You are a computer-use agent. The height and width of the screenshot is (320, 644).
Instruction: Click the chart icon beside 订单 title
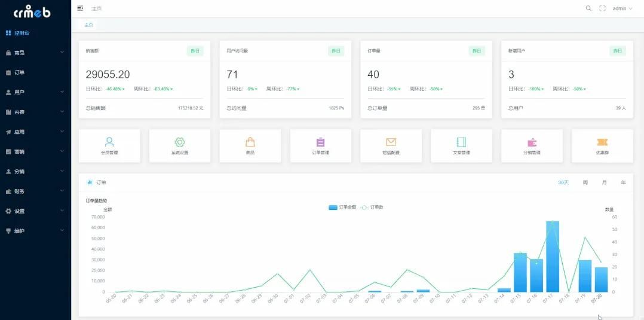90,182
